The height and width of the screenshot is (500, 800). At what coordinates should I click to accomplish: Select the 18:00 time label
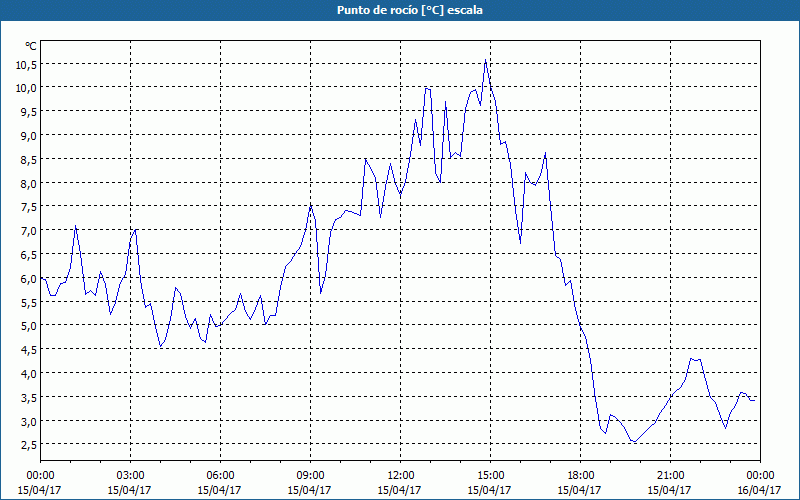coord(580,476)
